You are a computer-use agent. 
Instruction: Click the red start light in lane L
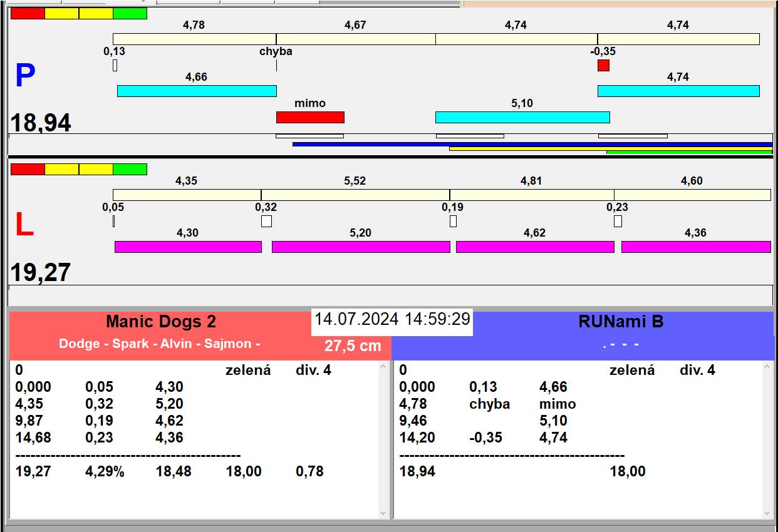coord(28,169)
